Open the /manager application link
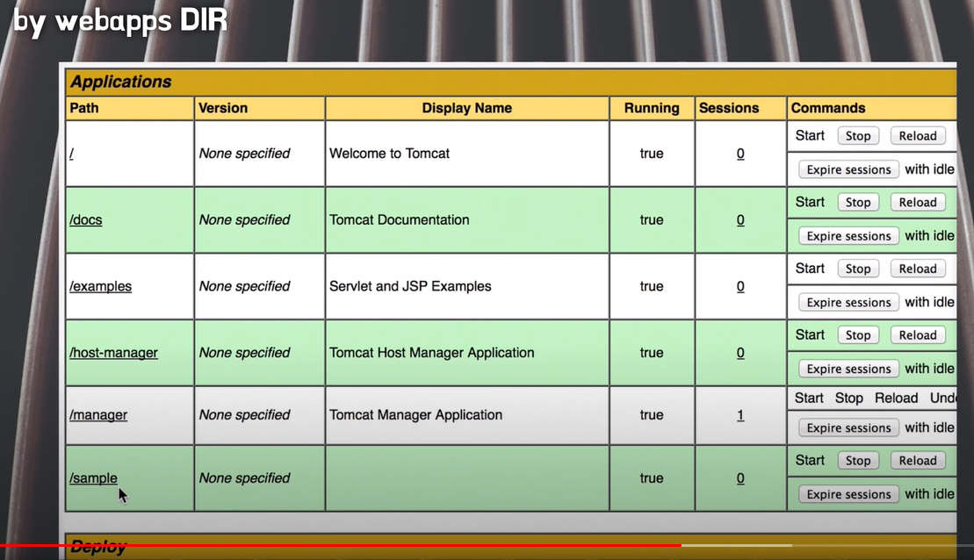Viewport: 974px width, 560px height. tap(98, 414)
